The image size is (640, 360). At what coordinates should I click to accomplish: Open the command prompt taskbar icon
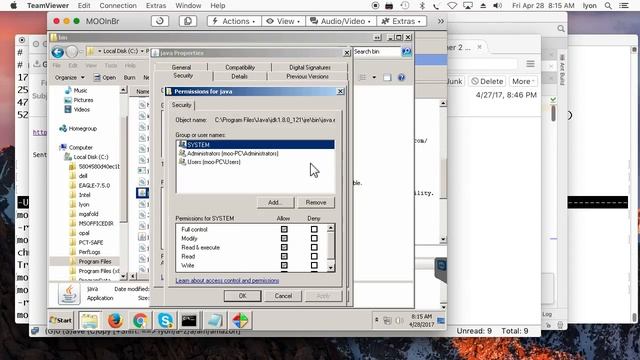pyautogui.click(x=189, y=320)
